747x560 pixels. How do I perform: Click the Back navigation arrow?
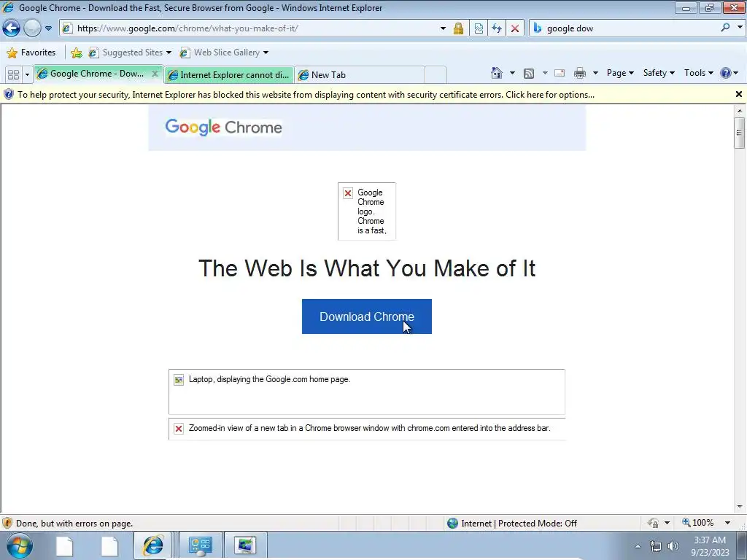click(x=12, y=28)
